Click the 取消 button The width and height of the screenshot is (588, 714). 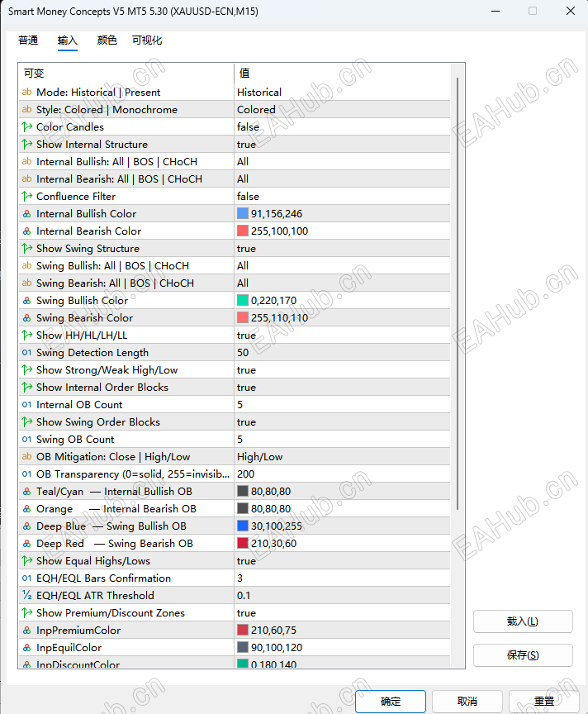pyautogui.click(x=467, y=702)
